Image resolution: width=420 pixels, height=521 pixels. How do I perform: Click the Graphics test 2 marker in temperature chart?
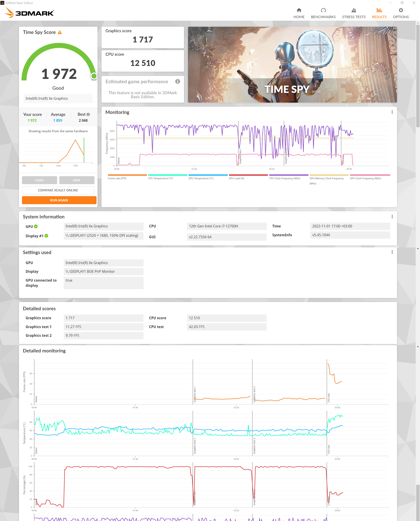(254, 446)
